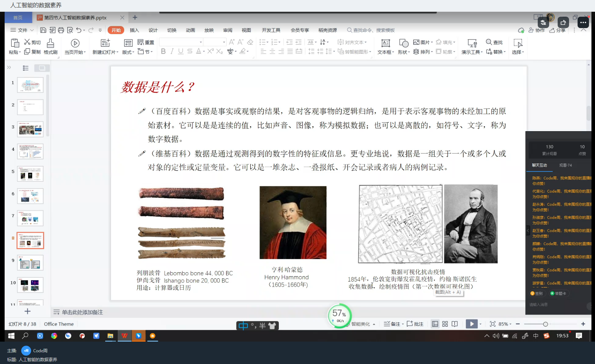Toggle left text alignment
Image resolution: width=595 pixels, height=364 pixels.
[x=264, y=51]
